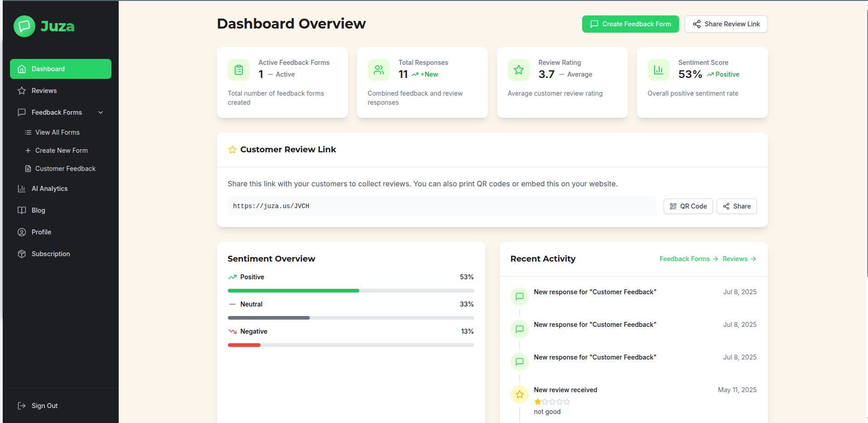Image resolution: width=868 pixels, height=423 pixels.
Task: Go to Reviews in the sidebar
Action: [61, 91]
